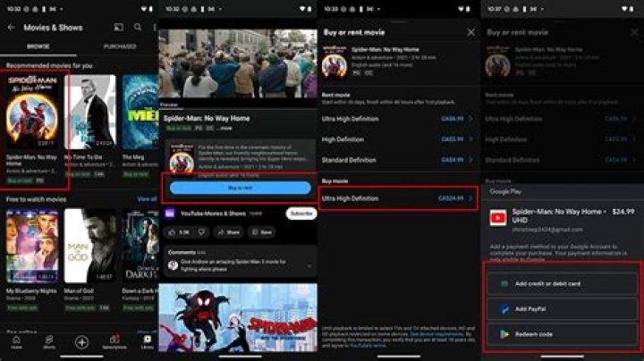Select Rent Ultra High Definition option
Image resolution: width=644 pixels, height=361 pixels.
coord(397,119)
